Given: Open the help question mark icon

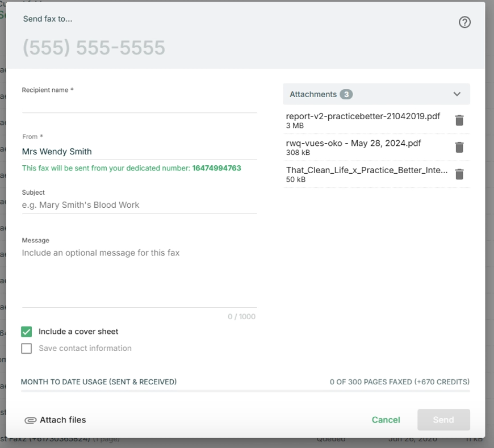Looking at the screenshot, I should tap(464, 22).
